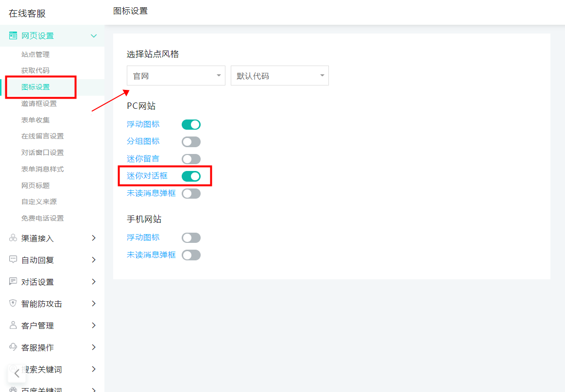Expand the 搜索关键词 section arrow
This screenshot has width=565, height=392.
(x=94, y=369)
